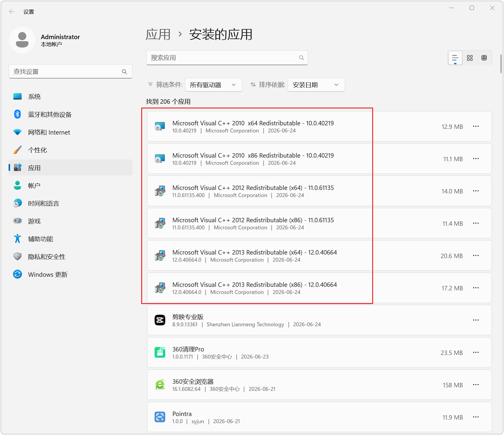Click the 360安全浏览器 app icon
Screen dimensions: 504x435
click(160, 385)
